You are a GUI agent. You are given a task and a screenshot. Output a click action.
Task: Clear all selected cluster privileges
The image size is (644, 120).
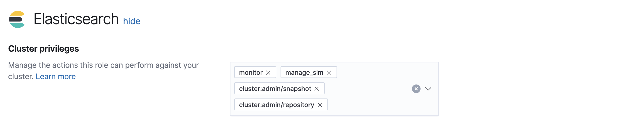click(416, 89)
